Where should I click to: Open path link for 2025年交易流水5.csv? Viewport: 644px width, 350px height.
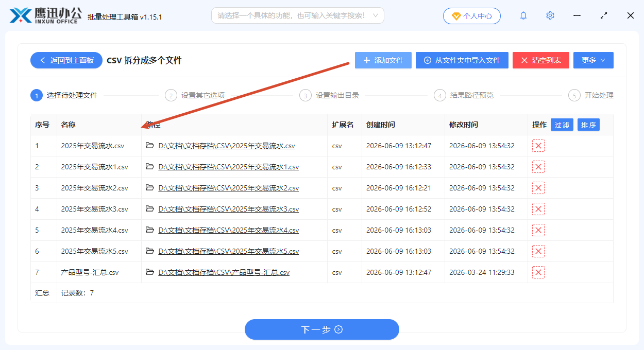[x=229, y=251]
